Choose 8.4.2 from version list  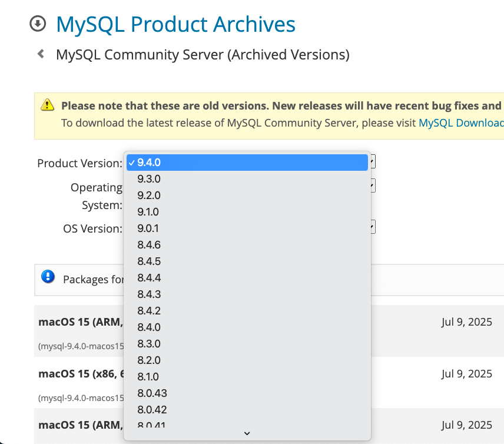(247, 310)
